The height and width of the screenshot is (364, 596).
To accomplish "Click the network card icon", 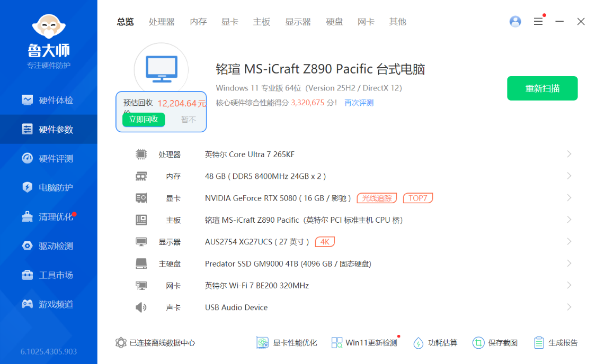I will 141,285.
